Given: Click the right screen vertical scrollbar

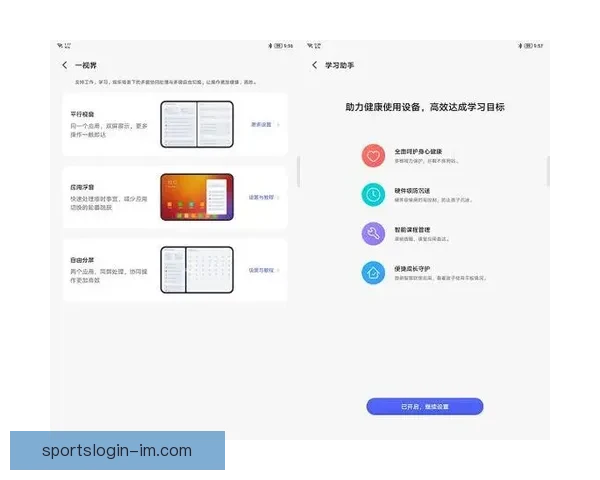Looking at the screenshot, I should [548, 171].
